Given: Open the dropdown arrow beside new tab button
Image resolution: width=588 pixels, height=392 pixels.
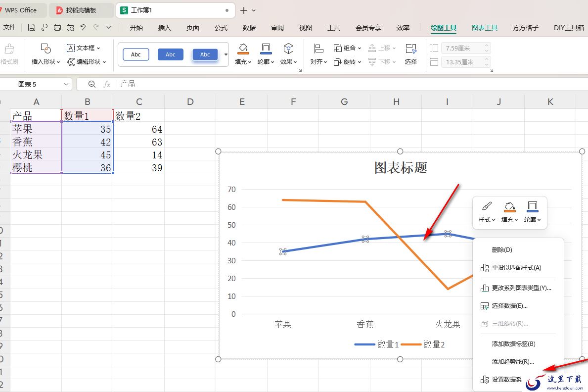Looking at the screenshot, I should 254,10.
